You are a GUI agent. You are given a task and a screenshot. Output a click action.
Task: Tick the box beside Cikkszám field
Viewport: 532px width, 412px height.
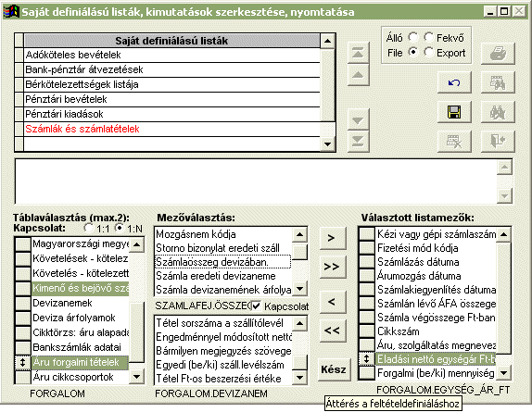(x=366, y=331)
